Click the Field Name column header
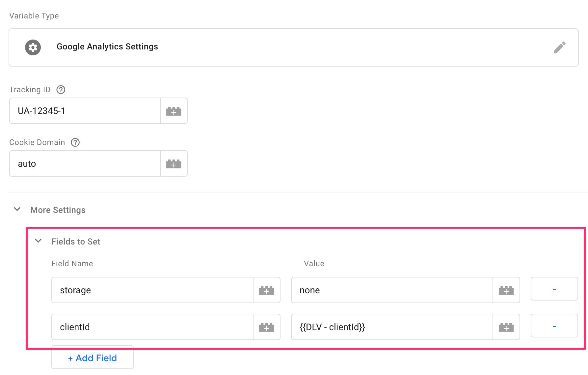Screen dimensions: 588x375 (x=72, y=264)
